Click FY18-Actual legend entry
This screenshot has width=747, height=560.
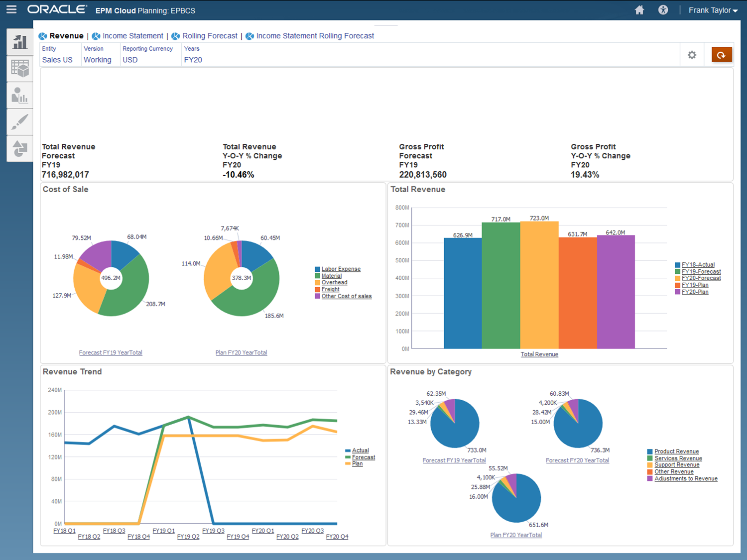698,265
